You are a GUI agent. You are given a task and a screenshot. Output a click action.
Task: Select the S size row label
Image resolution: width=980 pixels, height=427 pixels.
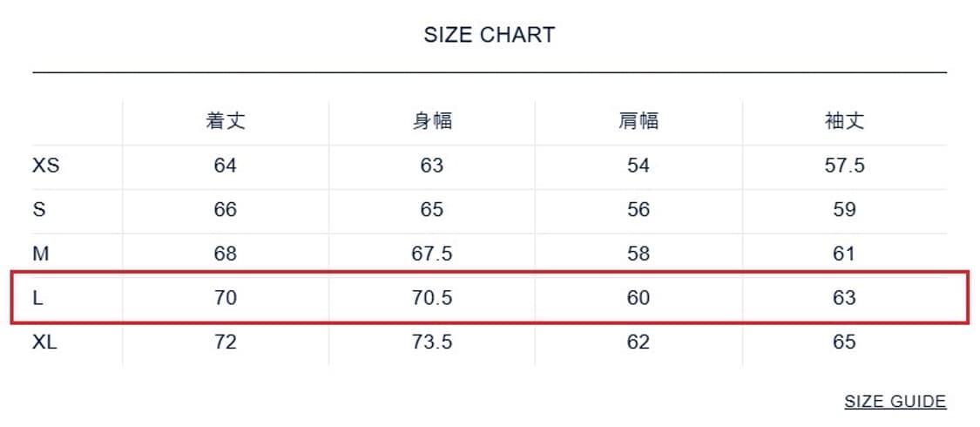point(38,210)
